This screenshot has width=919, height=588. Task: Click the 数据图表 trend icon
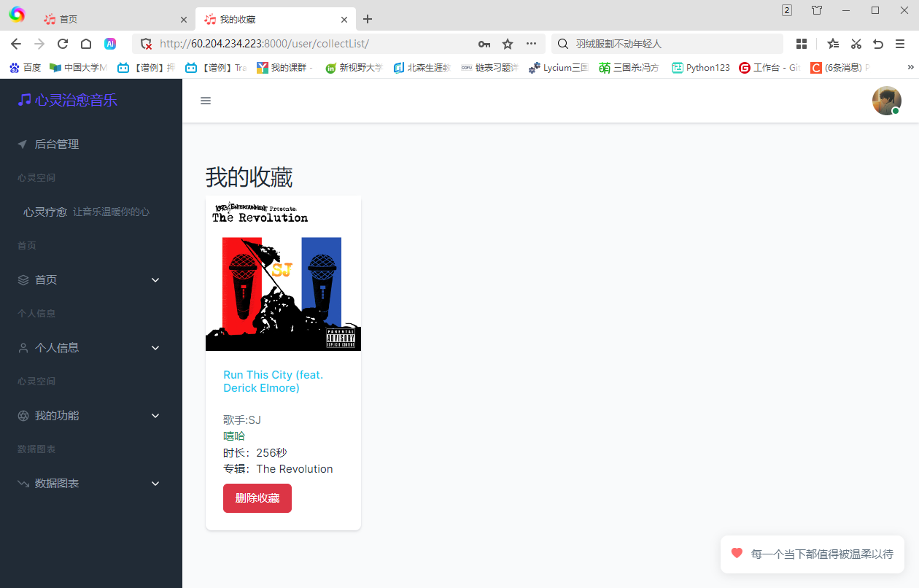[x=23, y=484]
